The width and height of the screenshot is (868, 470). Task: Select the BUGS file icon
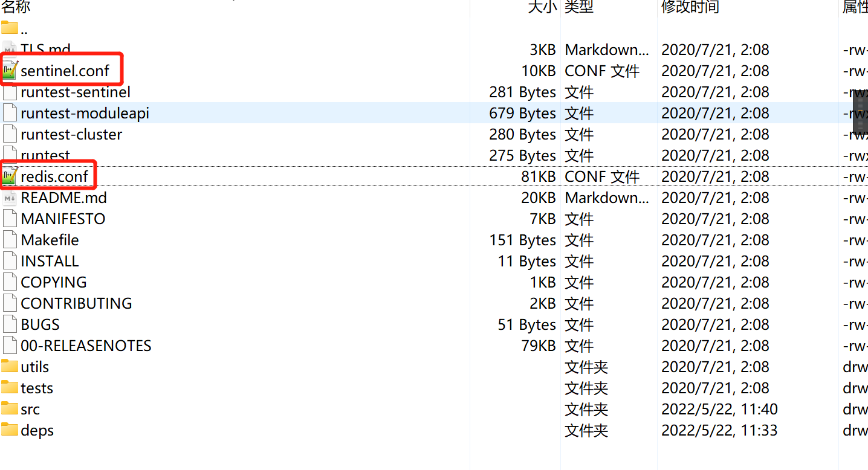click(10, 324)
